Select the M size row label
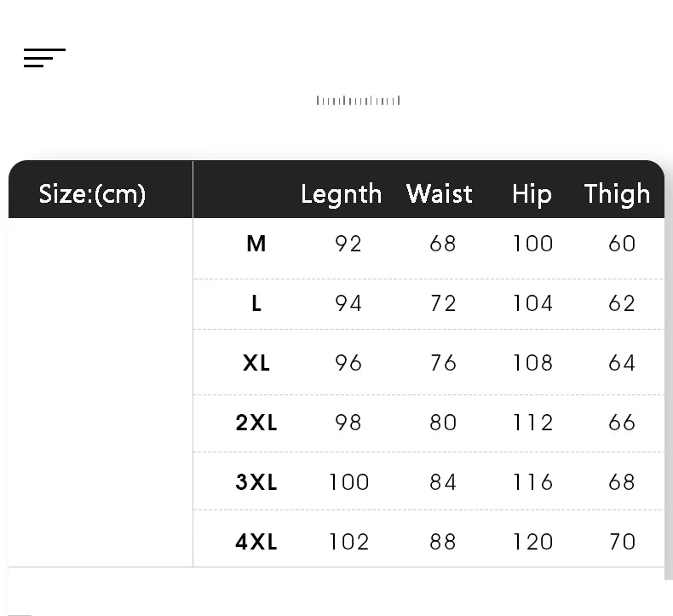Image resolution: width=673 pixels, height=616 pixels. 256,244
